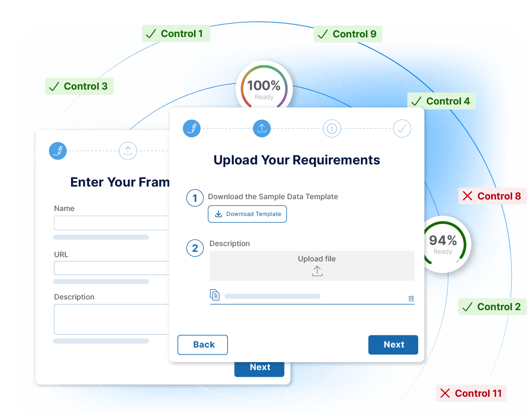Click the Upload file drop area

[x=312, y=266]
